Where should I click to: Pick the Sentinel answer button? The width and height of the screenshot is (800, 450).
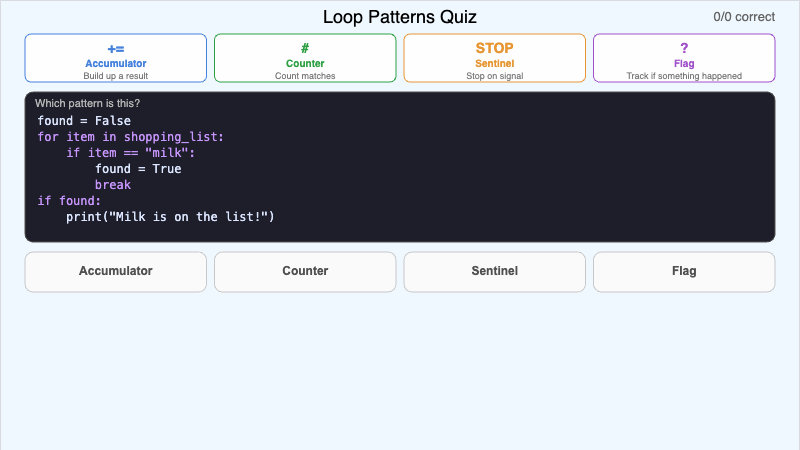tap(494, 271)
